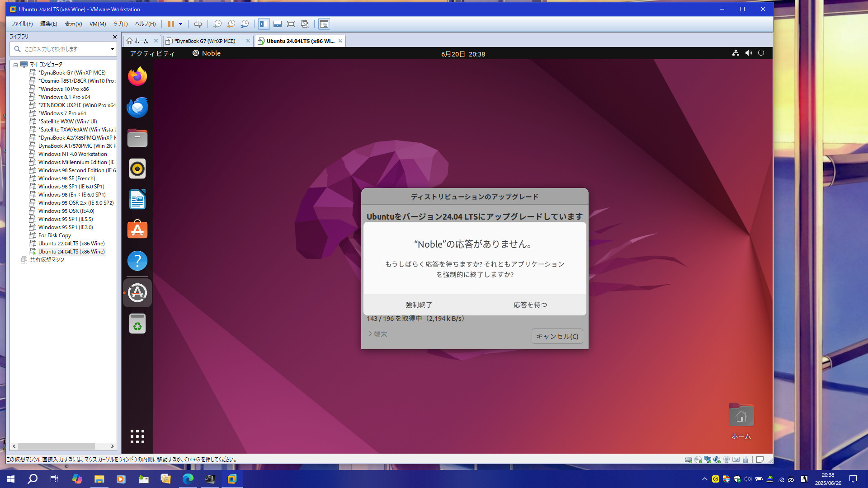Viewport: 868px width, 488px height.
Task: Open the ヘルプ(H) menu
Action: [145, 24]
